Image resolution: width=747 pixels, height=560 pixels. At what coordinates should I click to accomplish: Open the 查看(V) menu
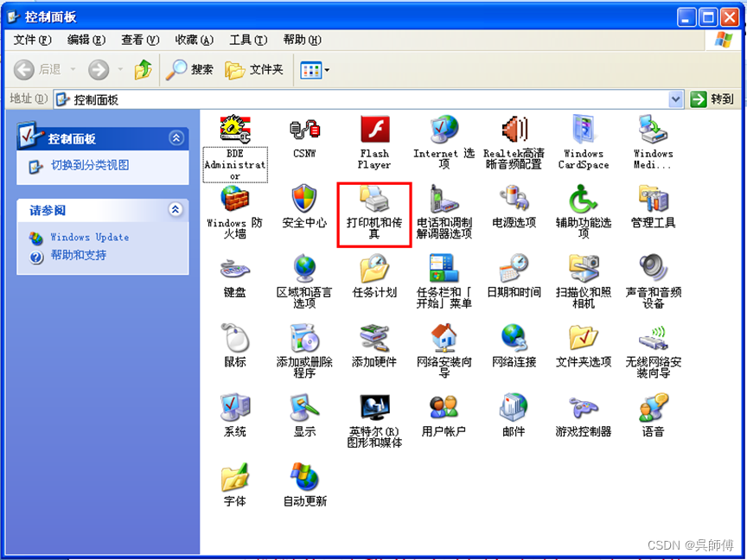pos(140,40)
